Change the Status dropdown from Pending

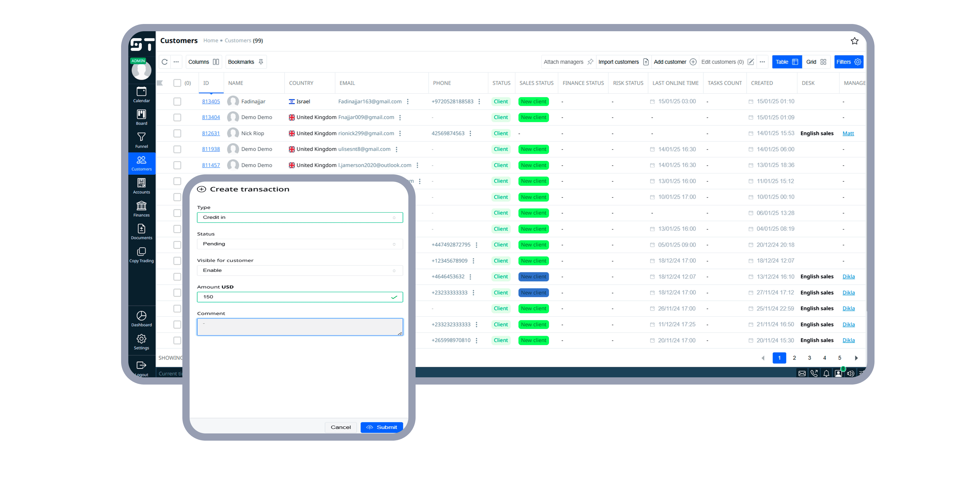point(300,244)
